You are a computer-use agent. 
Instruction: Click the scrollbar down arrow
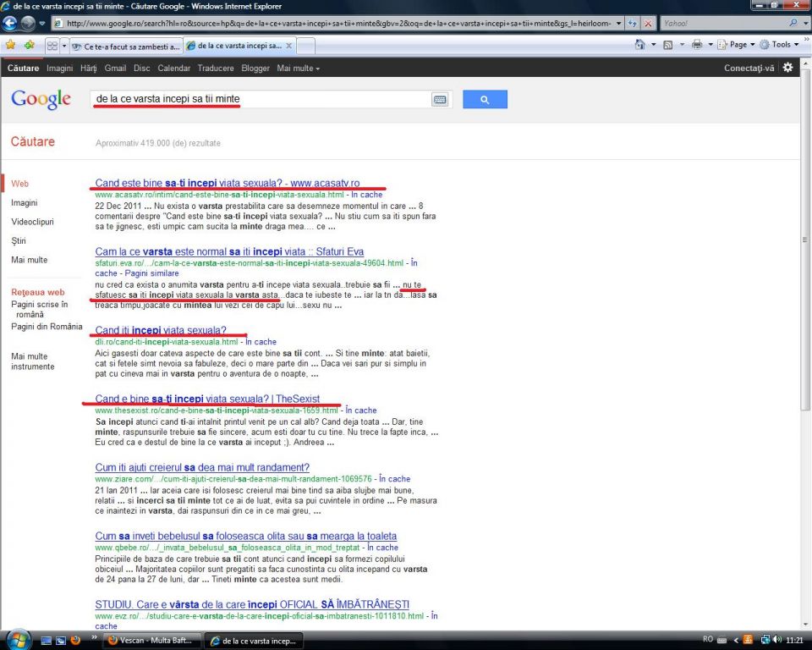click(804, 624)
